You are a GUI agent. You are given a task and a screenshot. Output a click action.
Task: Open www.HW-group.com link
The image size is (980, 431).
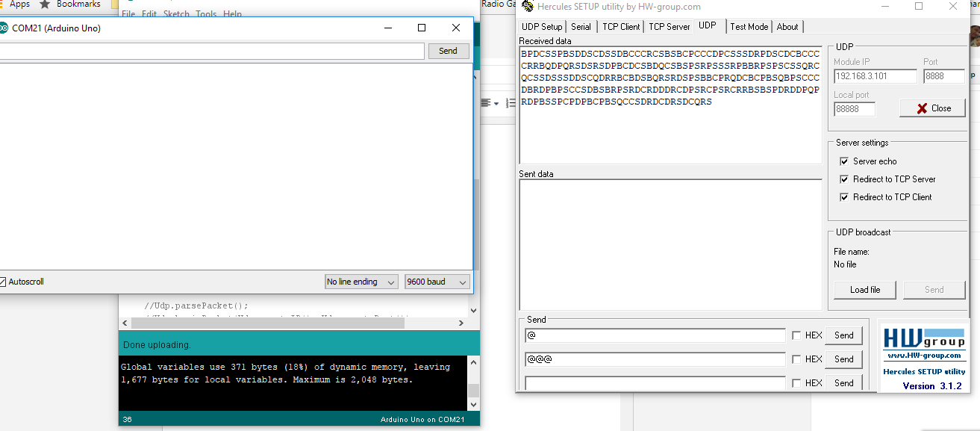point(923,356)
